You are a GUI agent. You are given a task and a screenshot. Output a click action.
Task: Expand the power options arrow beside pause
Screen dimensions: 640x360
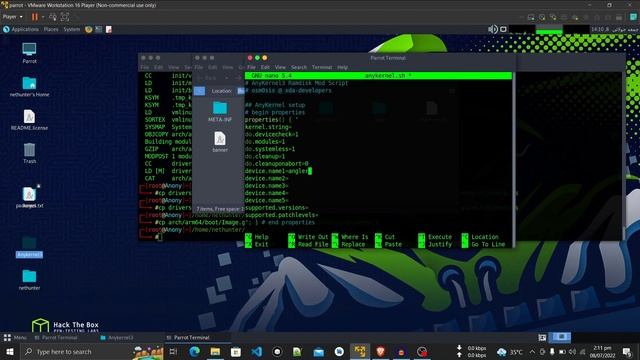[x=42, y=17]
